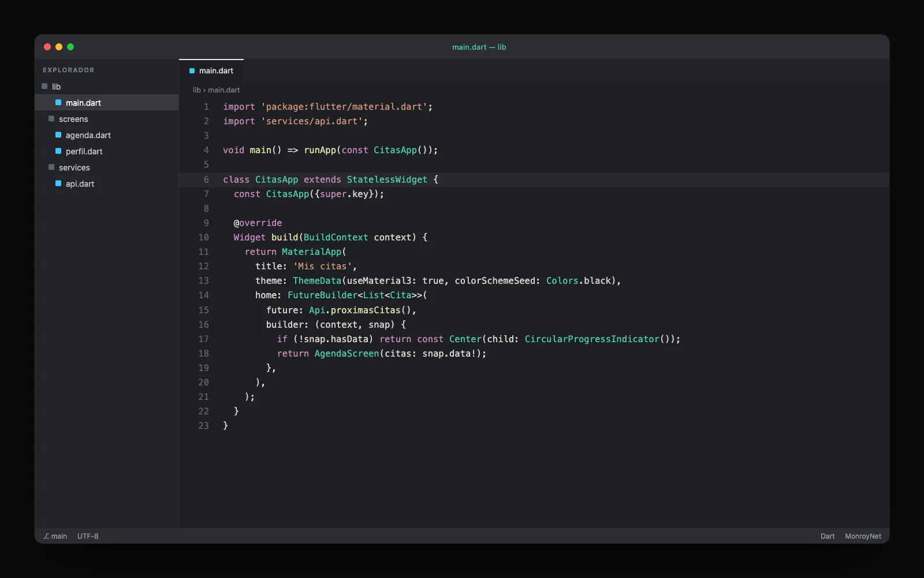This screenshot has width=924, height=578.
Task: Click StatelessWidget in the class declaration
Action: coord(387,180)
